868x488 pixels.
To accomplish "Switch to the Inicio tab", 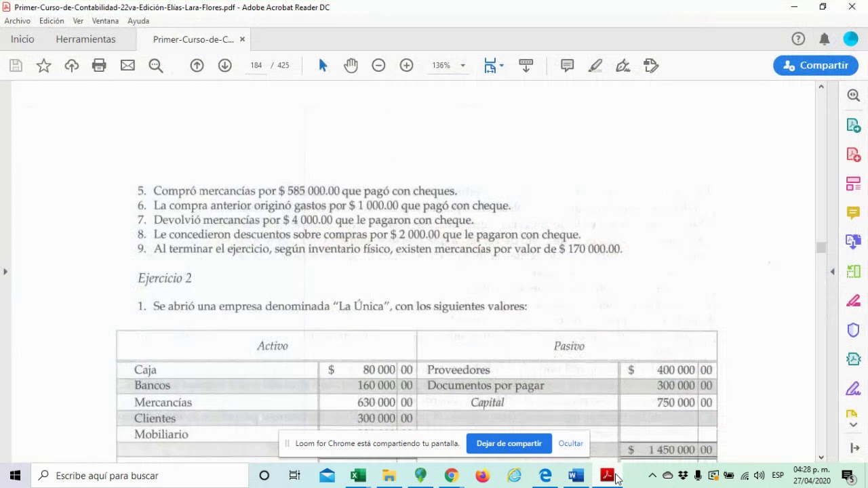I will click(x=22, y=39).
